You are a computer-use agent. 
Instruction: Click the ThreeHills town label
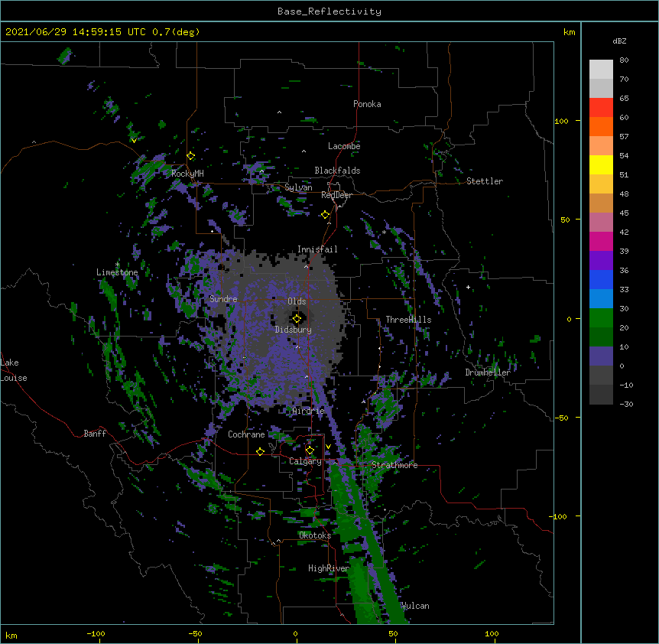pos(408,320)
